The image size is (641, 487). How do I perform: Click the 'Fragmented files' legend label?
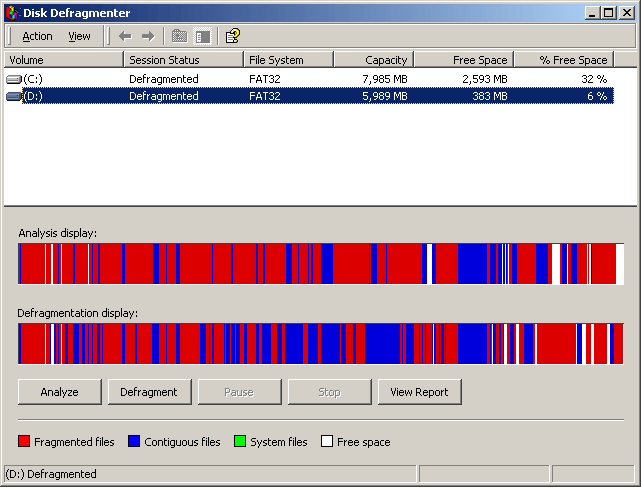(74, 442)
